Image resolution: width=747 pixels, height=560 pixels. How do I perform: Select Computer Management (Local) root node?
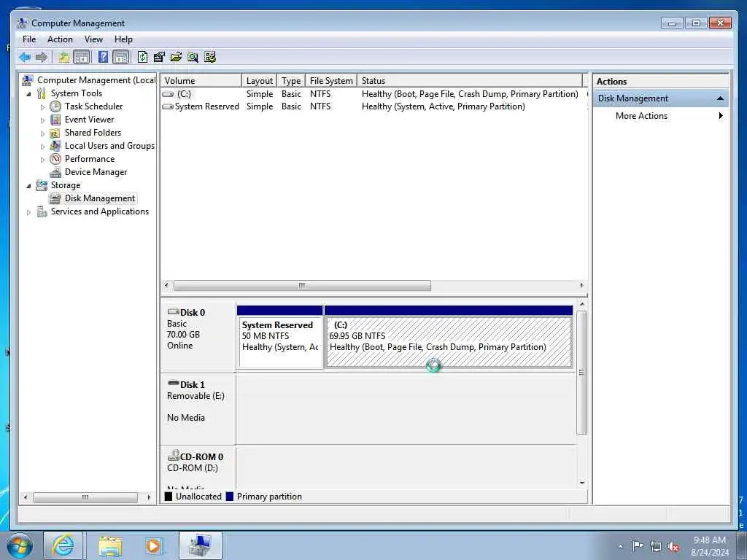point(96,80)
